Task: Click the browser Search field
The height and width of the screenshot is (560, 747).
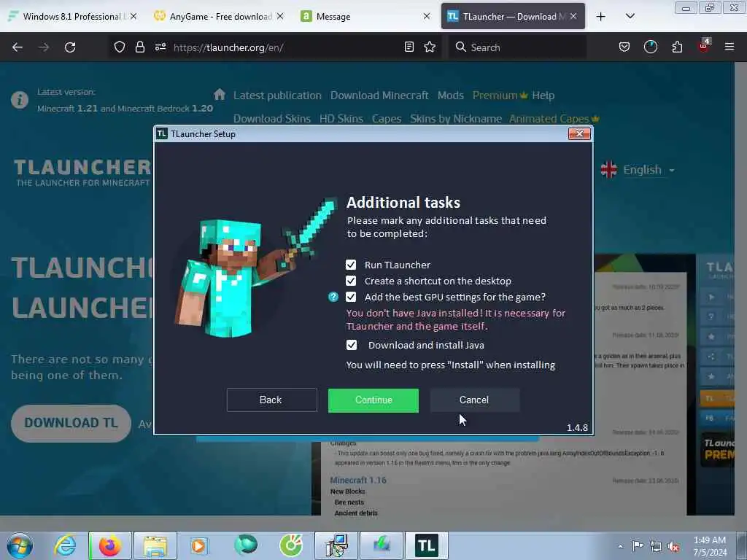Action: click(x=517, y=47)
